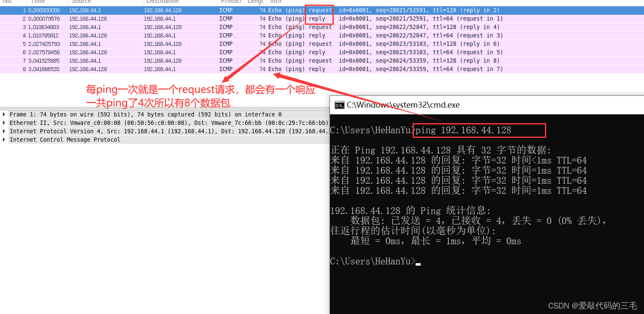This screenshot has height=314, width=644.
Task: Click info 'seq=28621/52591, ttl=128 (reply in 2)'
Action: click(x=438, y=10)
